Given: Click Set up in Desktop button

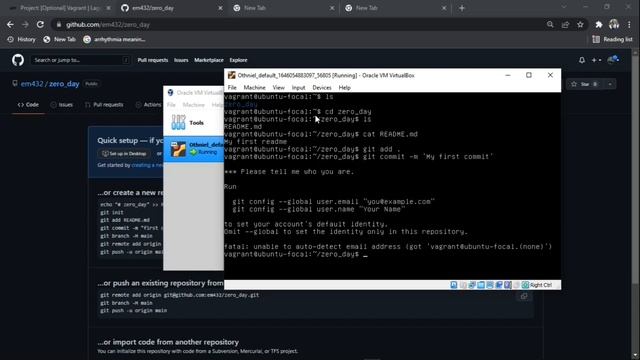Looking at the screenshot, I should click(124, 154).
